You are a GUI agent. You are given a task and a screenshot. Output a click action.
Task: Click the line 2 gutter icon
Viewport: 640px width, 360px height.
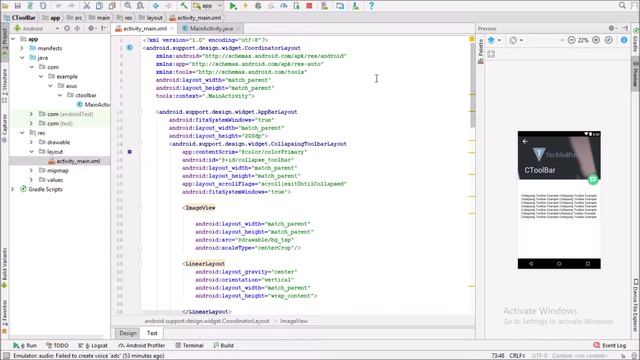point(129,48)
